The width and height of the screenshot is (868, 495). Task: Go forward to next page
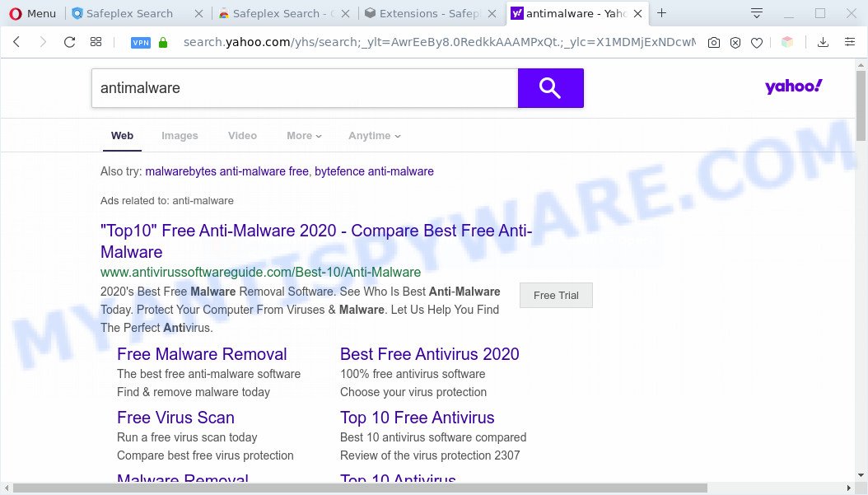pos(43,42)
